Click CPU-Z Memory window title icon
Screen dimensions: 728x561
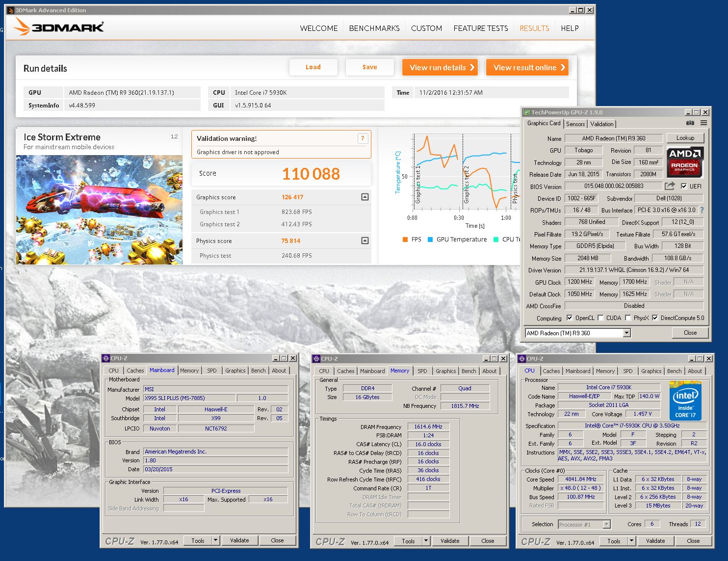coord(316,359)
